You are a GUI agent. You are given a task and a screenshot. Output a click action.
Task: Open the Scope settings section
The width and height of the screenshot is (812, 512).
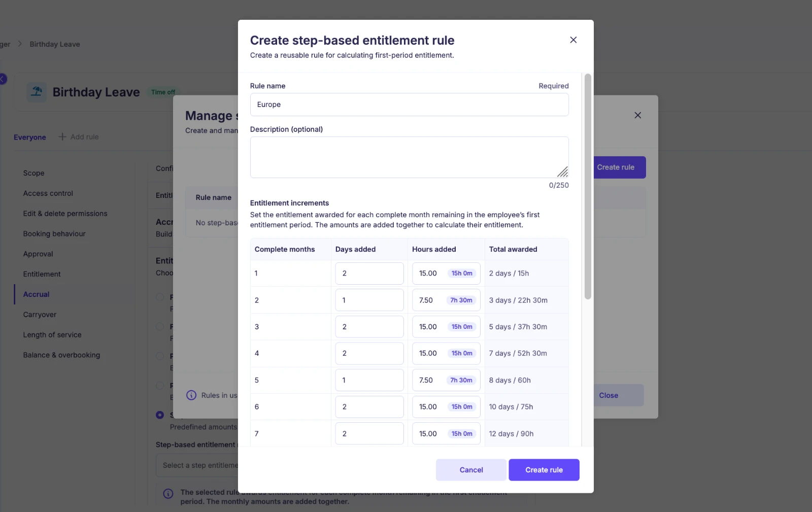tap(33, 173)
